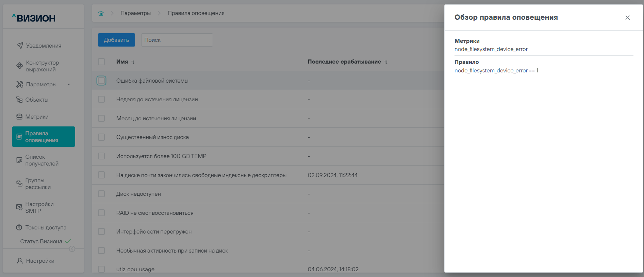
Task: Toggle the select-all checkbox in table header
Action: 101,62
